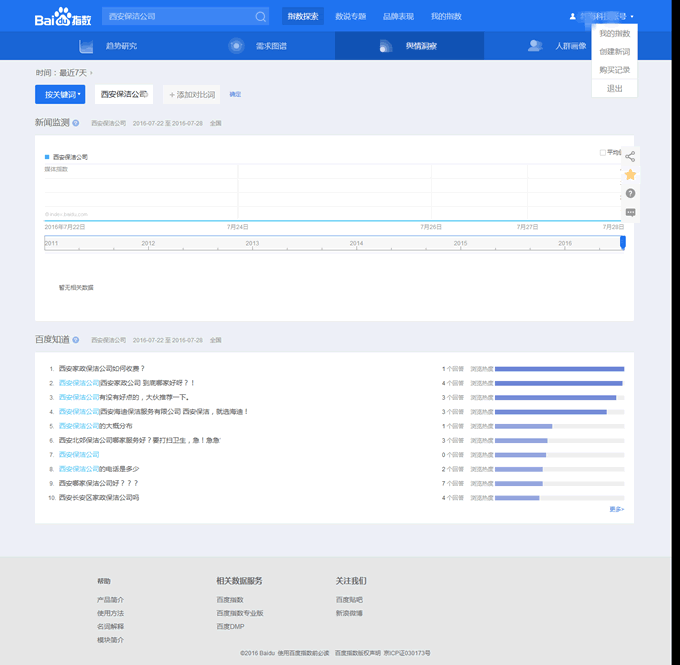The width and height of the screenshot is (680, 665).
Task: Select 购买记录 in the account menu
Action: (615, 70)
